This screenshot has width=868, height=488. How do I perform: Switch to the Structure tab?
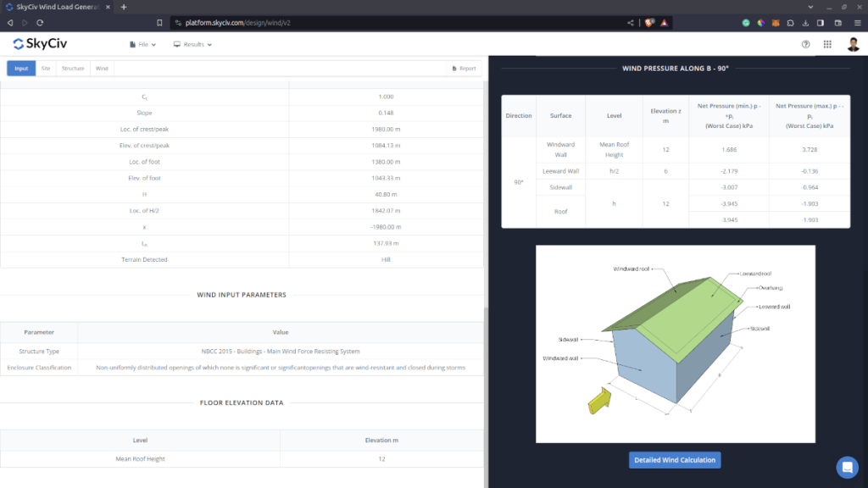(73, 68)
